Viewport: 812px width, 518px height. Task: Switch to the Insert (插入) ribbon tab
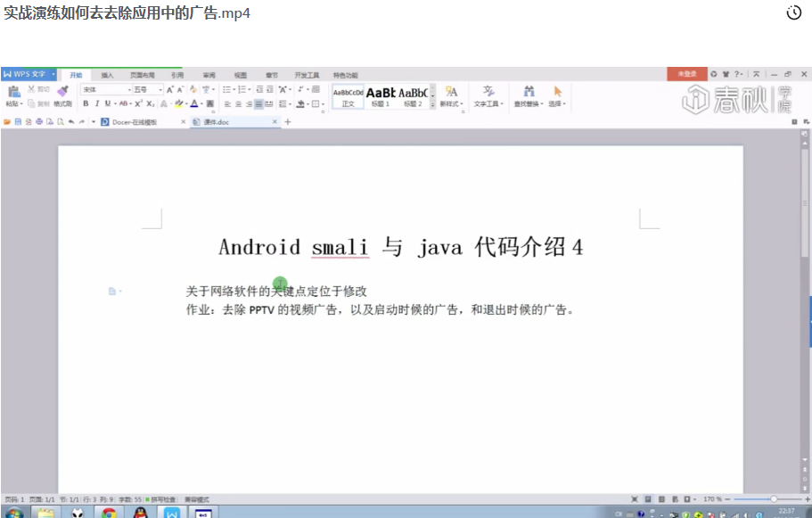107,75
